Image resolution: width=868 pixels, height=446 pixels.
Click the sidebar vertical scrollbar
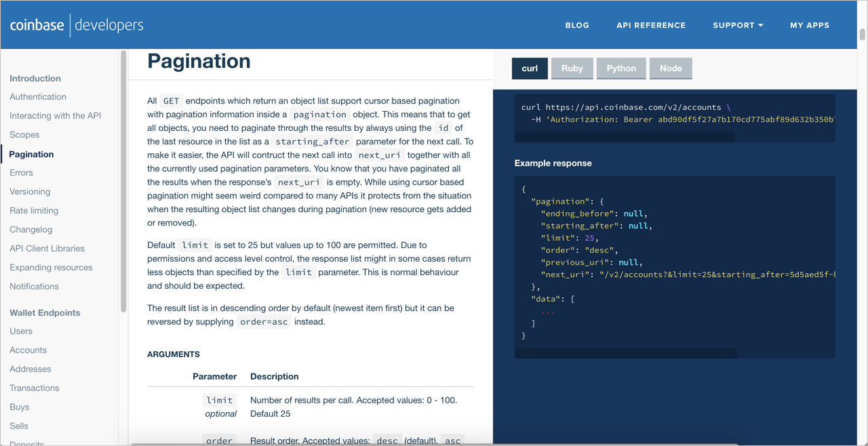tap(123, 181)
